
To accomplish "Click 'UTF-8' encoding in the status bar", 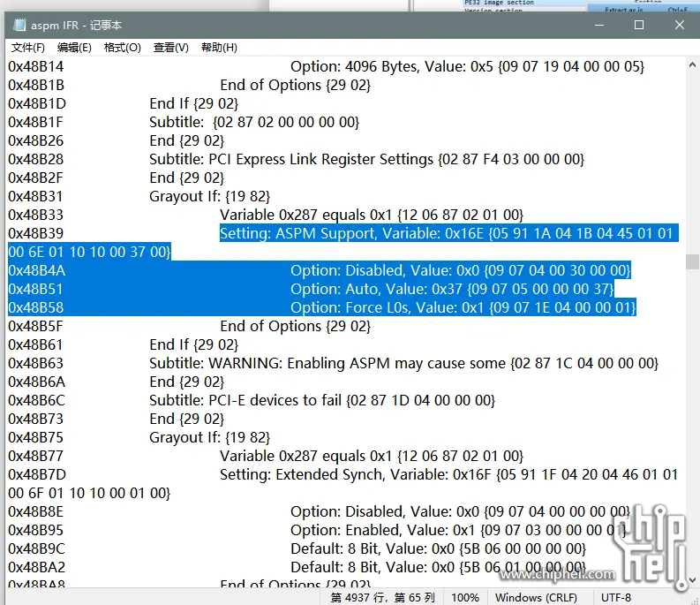I will click(x=616, y=597).
